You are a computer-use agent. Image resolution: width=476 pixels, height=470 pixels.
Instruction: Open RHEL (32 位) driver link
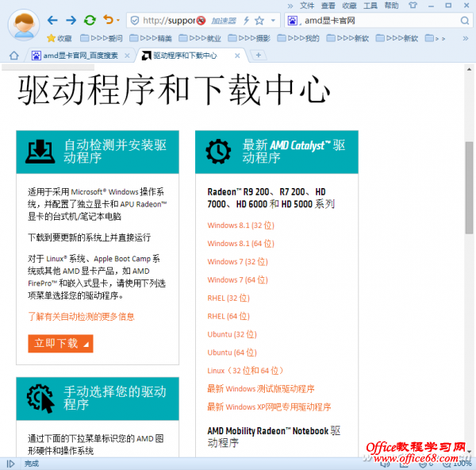click(x=228, y=299)
